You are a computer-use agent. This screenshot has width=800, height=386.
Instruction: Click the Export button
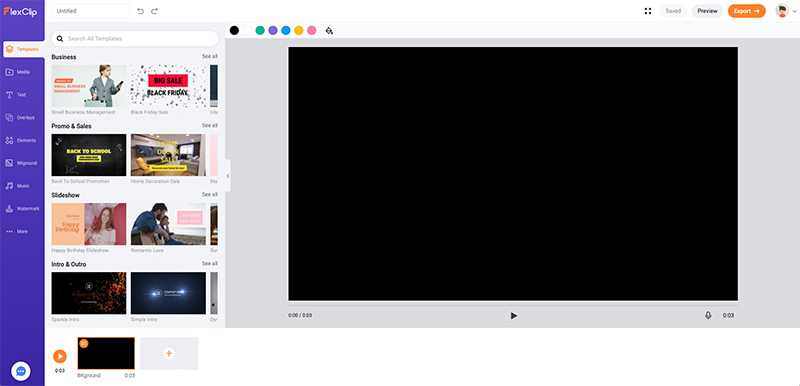click(746, 11)
